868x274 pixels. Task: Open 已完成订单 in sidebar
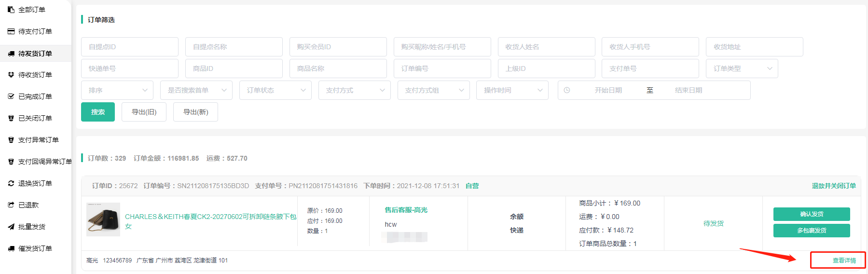coord(36,96)
